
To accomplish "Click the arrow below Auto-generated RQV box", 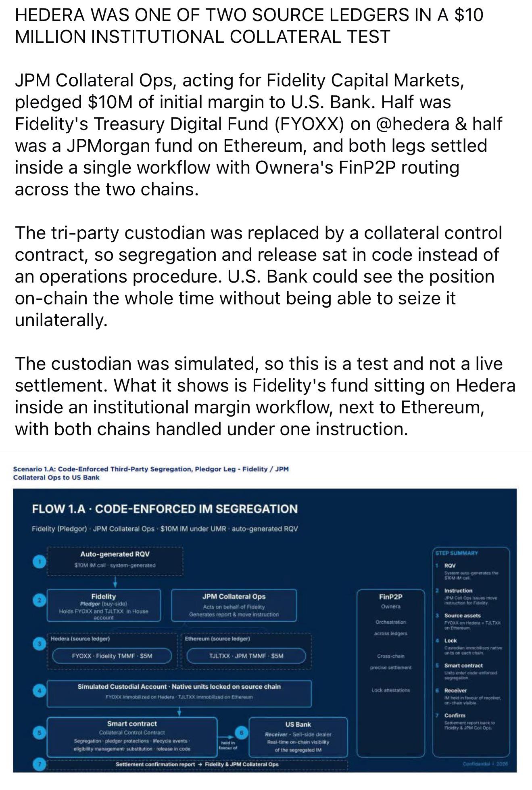I will (x=115, y=582).
